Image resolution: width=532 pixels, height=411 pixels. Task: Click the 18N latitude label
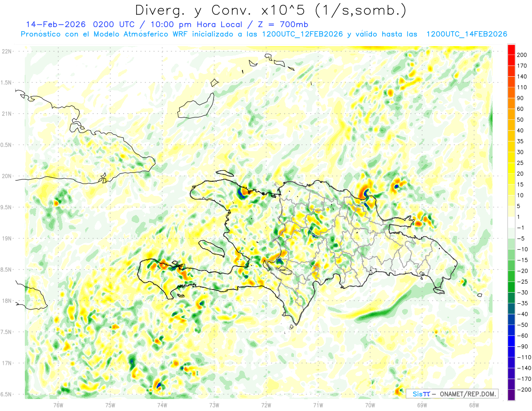[x=6, y=301]
